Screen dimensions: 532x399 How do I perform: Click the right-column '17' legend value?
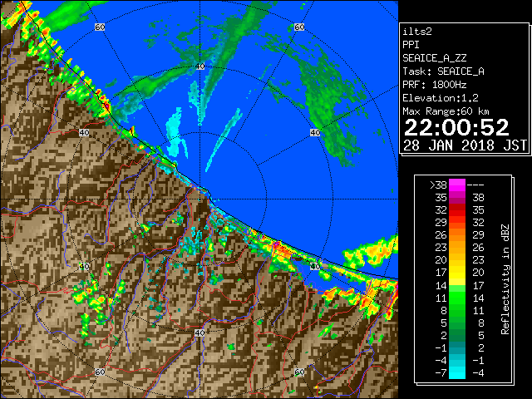[478, 285]
